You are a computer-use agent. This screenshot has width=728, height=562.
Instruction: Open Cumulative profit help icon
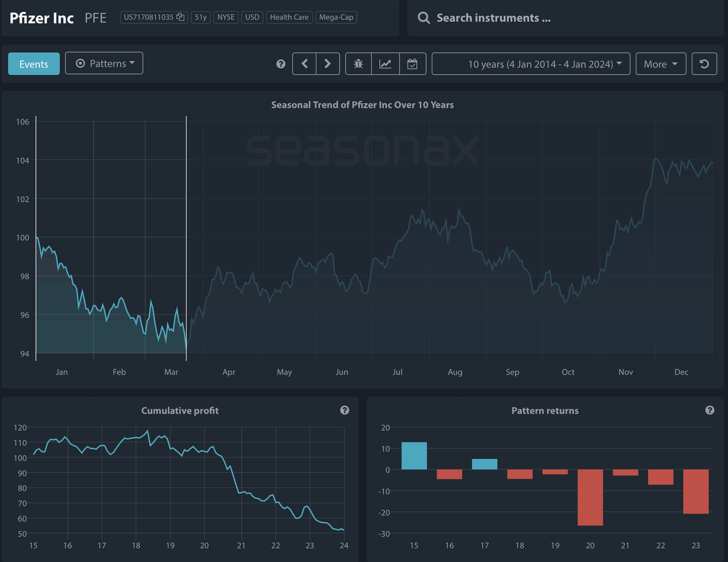pos(344,410)
